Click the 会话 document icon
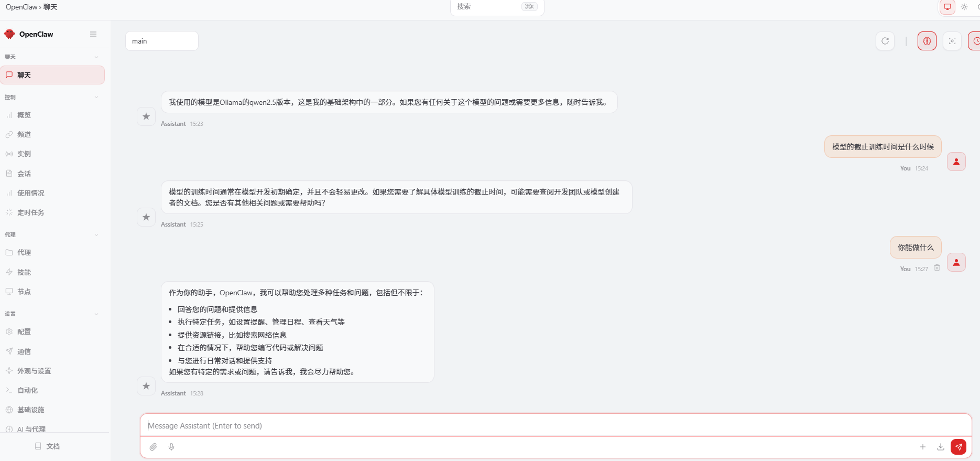This screenshot has width=980, height=461. 9,174
